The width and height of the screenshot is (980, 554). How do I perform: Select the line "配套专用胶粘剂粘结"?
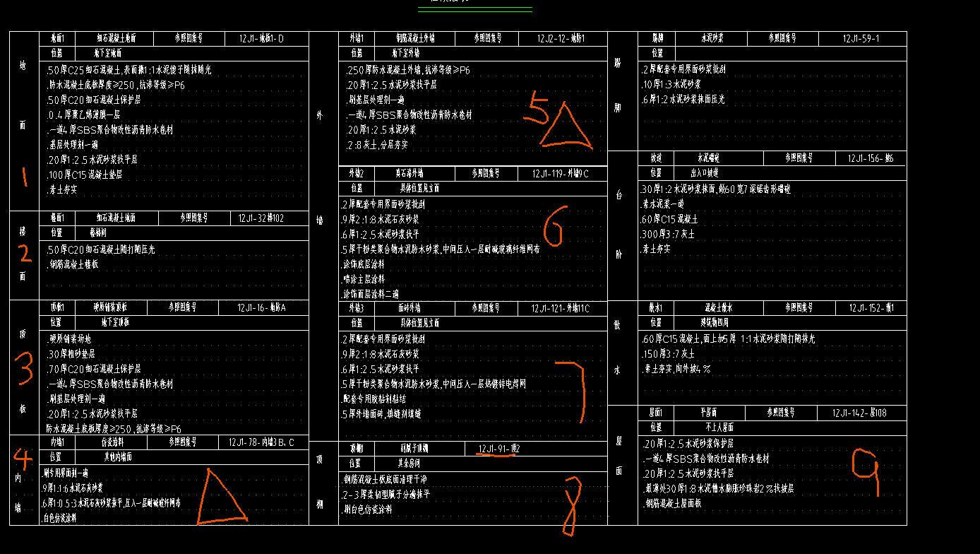click(373, 399)
